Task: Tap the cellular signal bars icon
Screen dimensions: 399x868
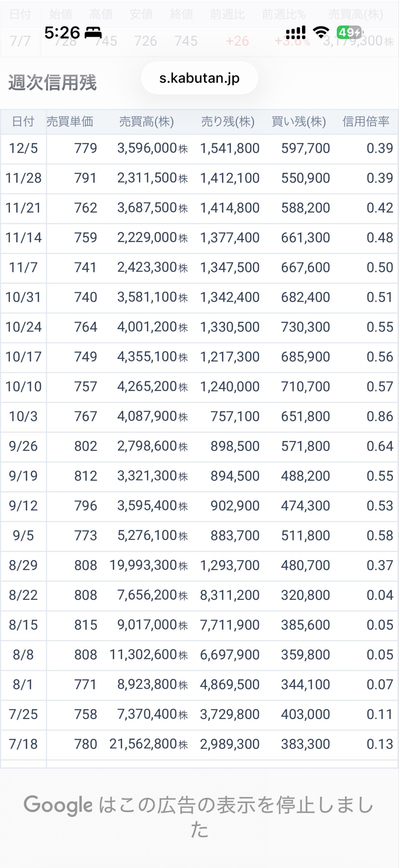Action: (296, 32)
